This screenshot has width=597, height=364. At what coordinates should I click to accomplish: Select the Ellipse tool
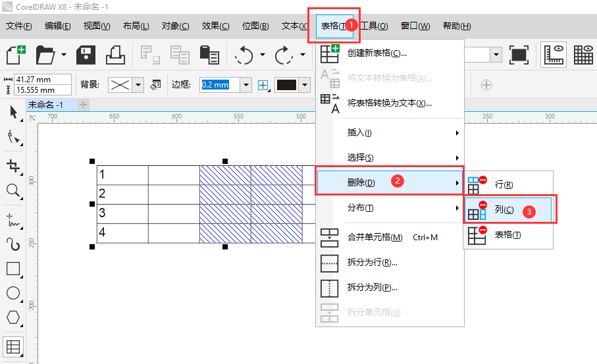[x=13, y=293]
